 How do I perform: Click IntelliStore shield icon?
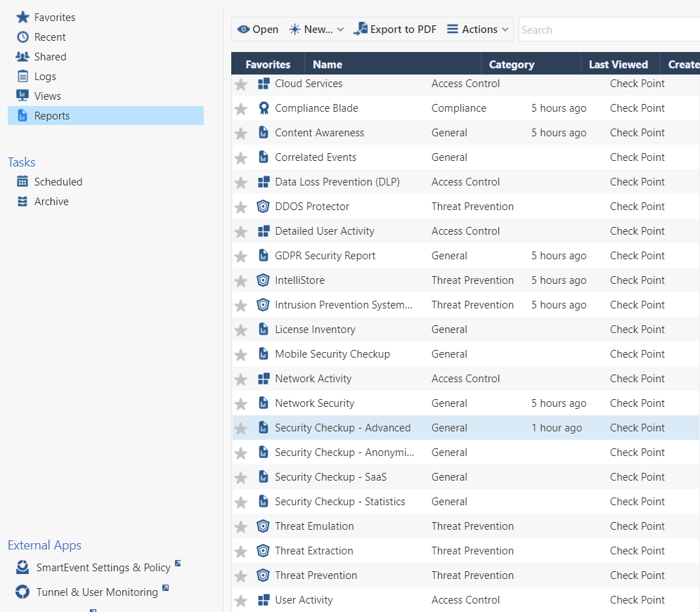264,280
